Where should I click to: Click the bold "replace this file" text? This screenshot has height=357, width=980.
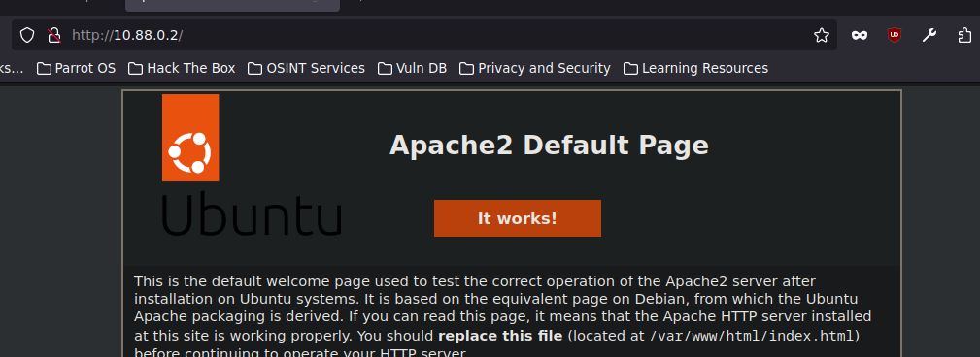tap(500, 336)
